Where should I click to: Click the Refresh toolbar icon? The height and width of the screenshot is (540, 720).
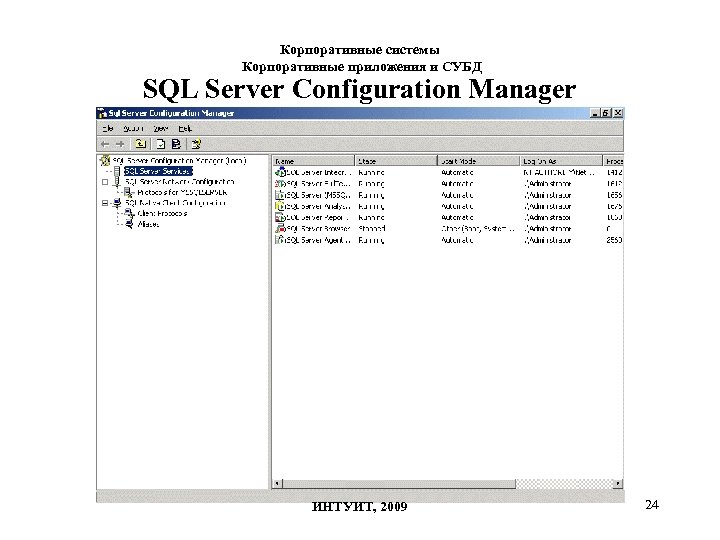pyautogui.click(x=160, y=144)
